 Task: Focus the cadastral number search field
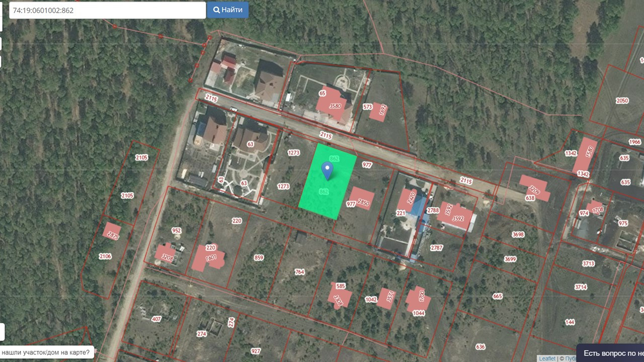108,10
